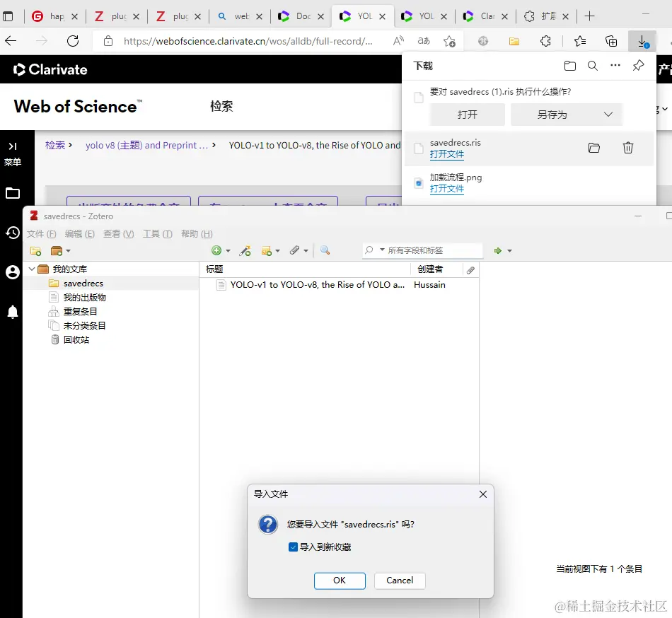Select Unfiled Items in Zotero library
672x618 pixels.
(84, 325)
